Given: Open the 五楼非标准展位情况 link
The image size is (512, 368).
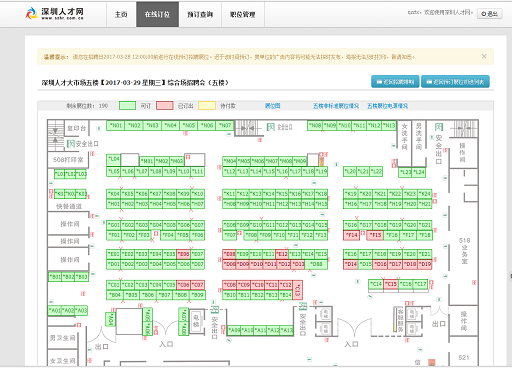Looking at the screenshot, I should tap(336, 106).
